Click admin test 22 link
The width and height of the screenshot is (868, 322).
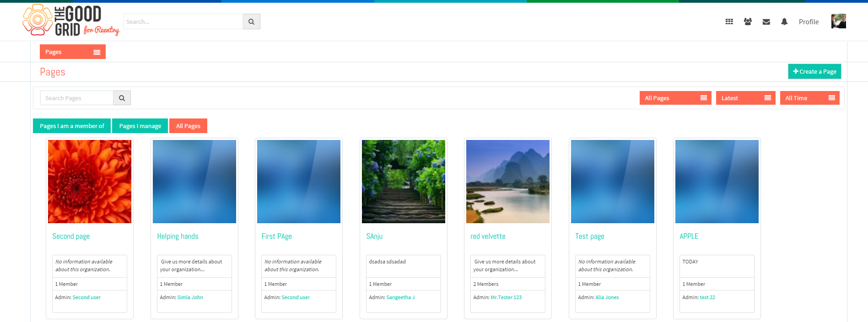pos(707,297)
